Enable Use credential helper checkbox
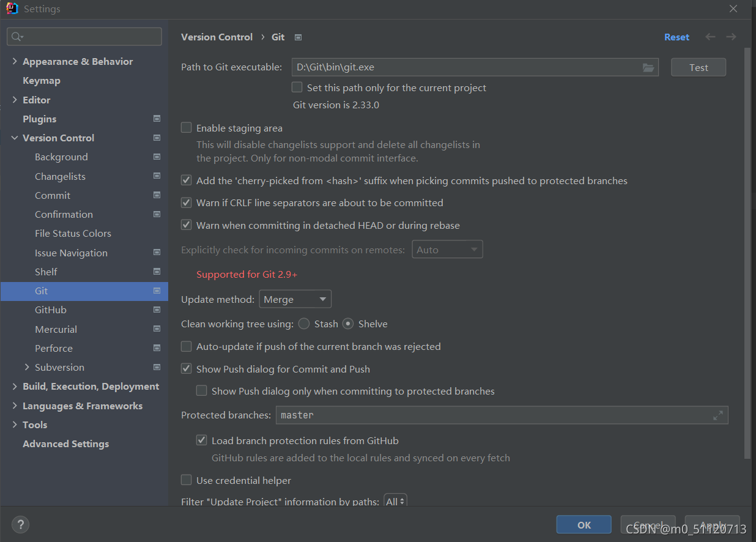The width and height of the screenshot is (756, 542). pyautogui.click(x=187, y=480)
